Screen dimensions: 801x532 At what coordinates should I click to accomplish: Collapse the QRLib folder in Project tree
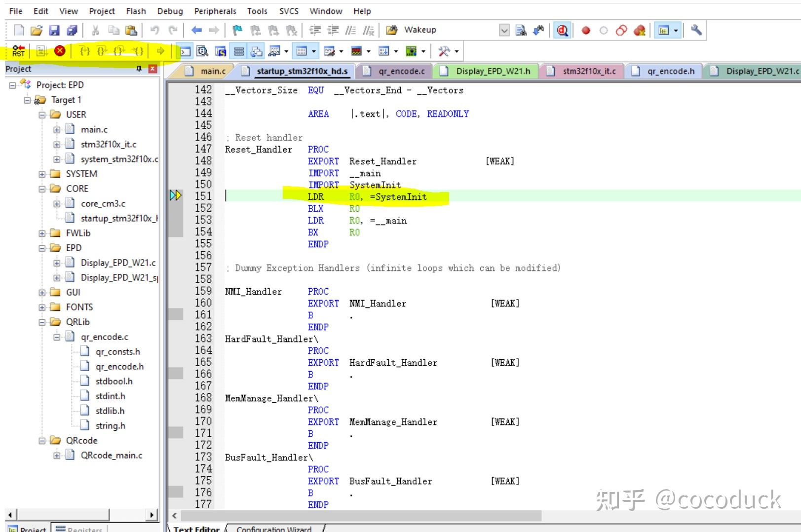pos(41,322)
